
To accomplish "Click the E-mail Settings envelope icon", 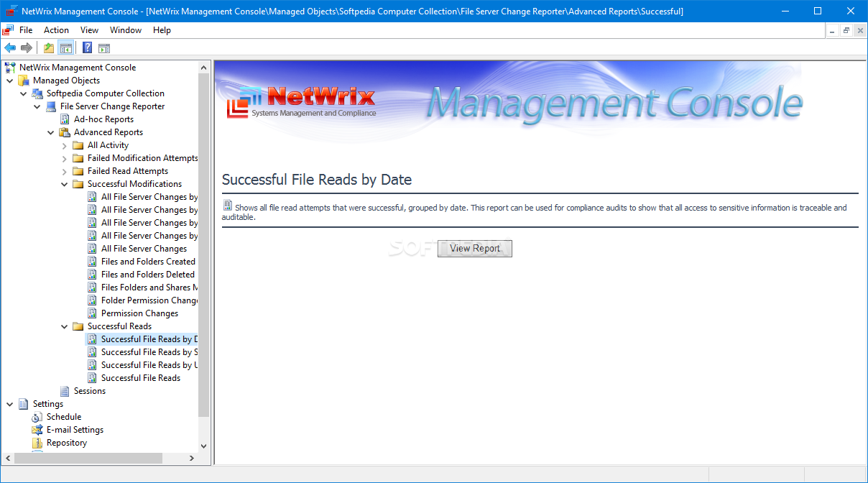I will click(x=37, y=430).
